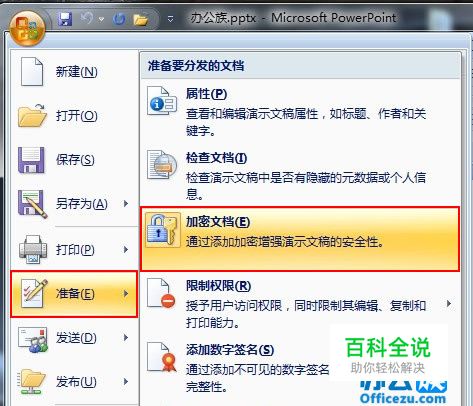Click the Undo arrow in quick access toolbar
Screen dimensions: 473x406
click(x=86, y=18)
